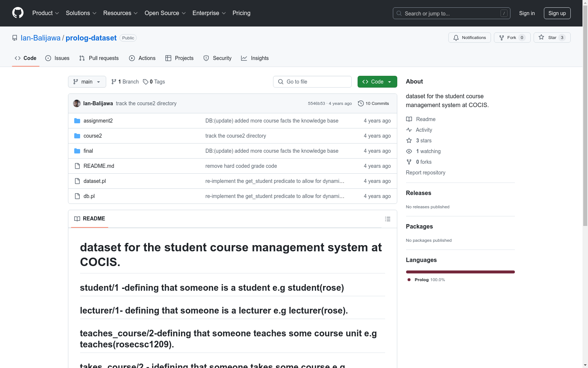Click the tag icon next to 0 Tags

click(x=146, y=82)
